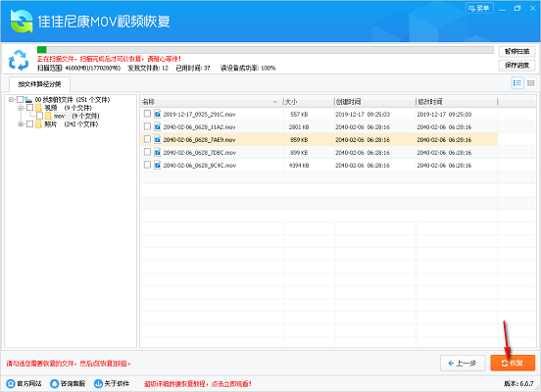Click file icon of 2019-12-17_0925_291C.mov
This screenshot has height=392, width=541.
click(158, 114)
